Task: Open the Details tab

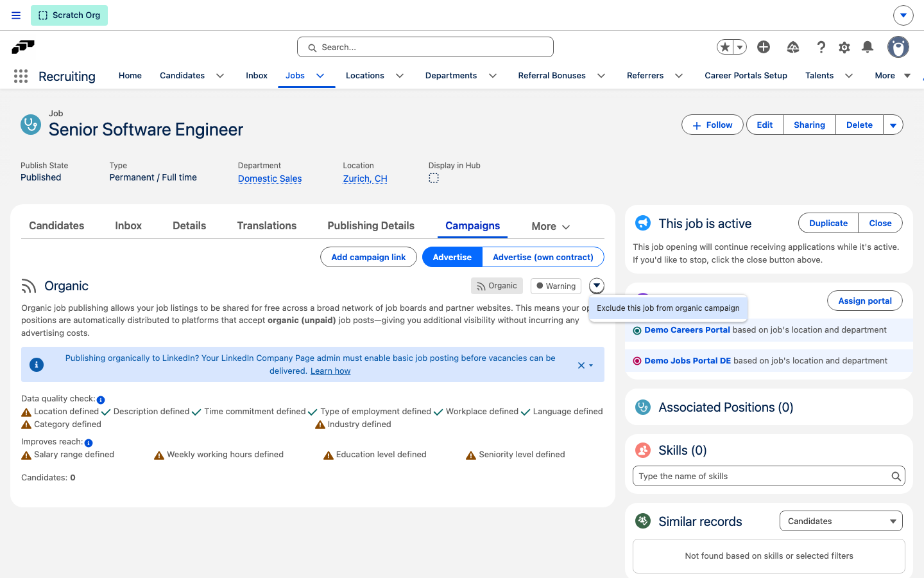Action: coord(189,225)
